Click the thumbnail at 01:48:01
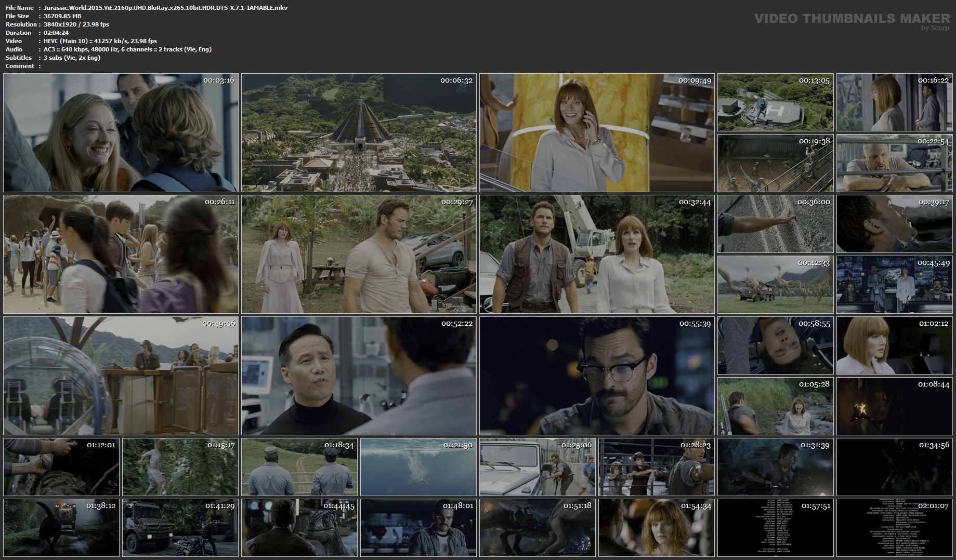Image resolution: width=956 pixels, height=560 pixels. [x=418, y=528]
